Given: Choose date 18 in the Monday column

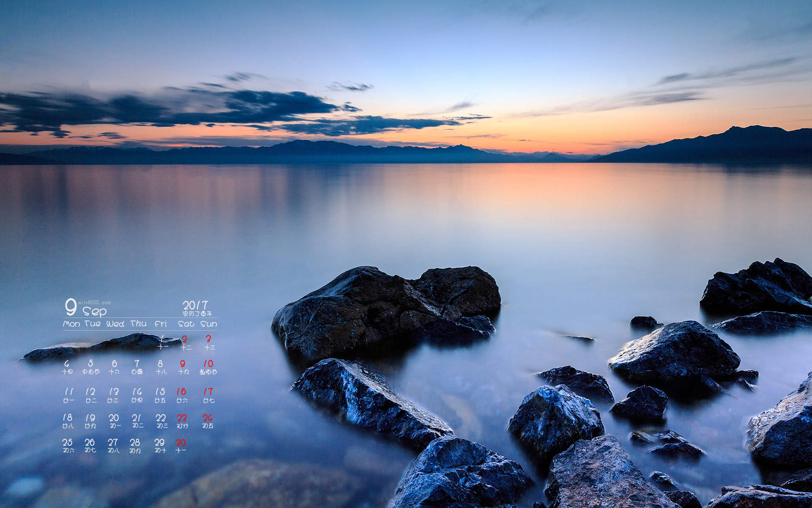Looking at the screenshot, I should coord(68,417).
